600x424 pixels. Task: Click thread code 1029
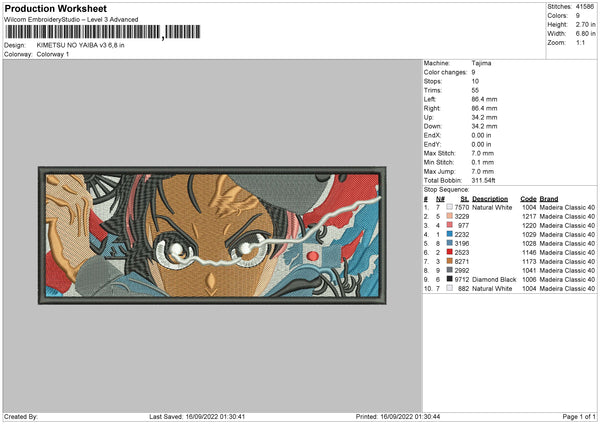pyautogui.click(x=529, y=235)
